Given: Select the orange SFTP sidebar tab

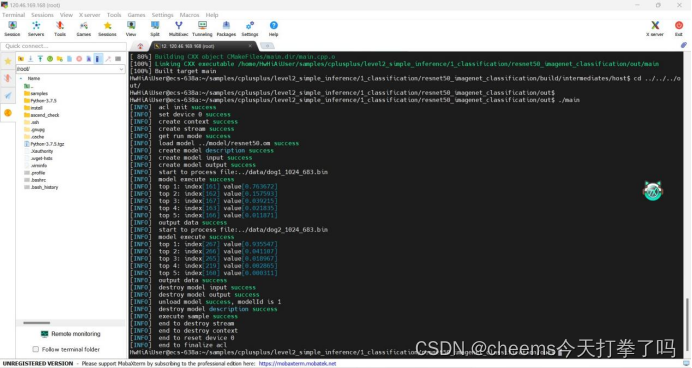Looking at the screenshot, I should (8, 113).
